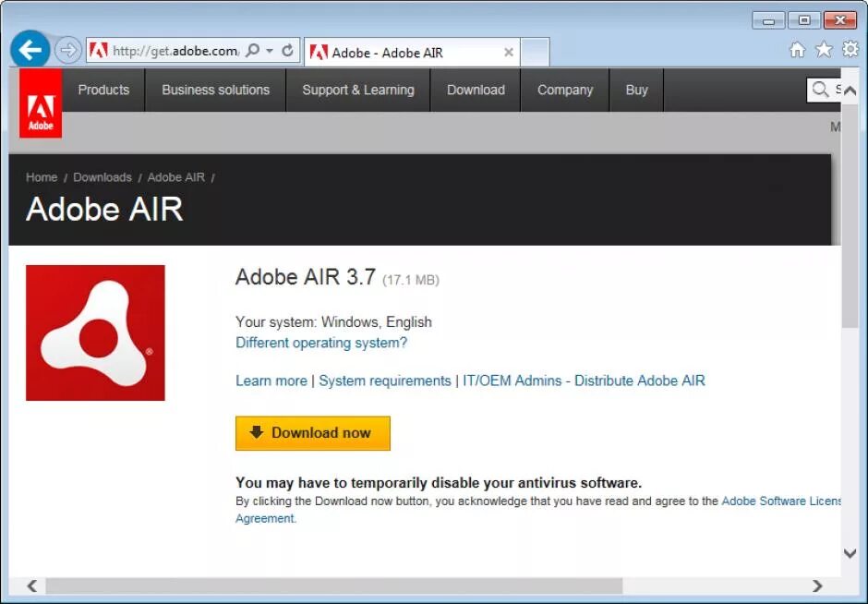Screen dimensions: 868x604
Task: Select the Adobe - Adobe AIR tab
Action: pos(412,53)
